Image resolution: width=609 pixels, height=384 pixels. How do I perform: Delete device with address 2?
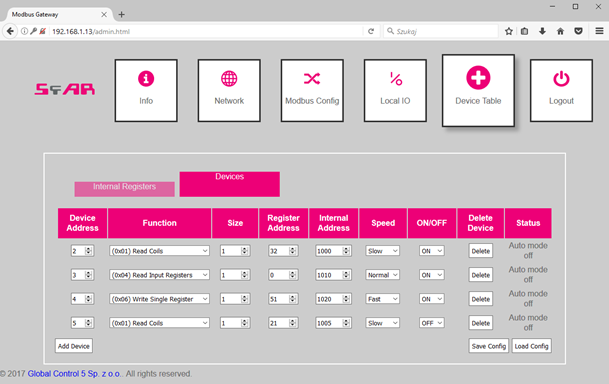480,251
